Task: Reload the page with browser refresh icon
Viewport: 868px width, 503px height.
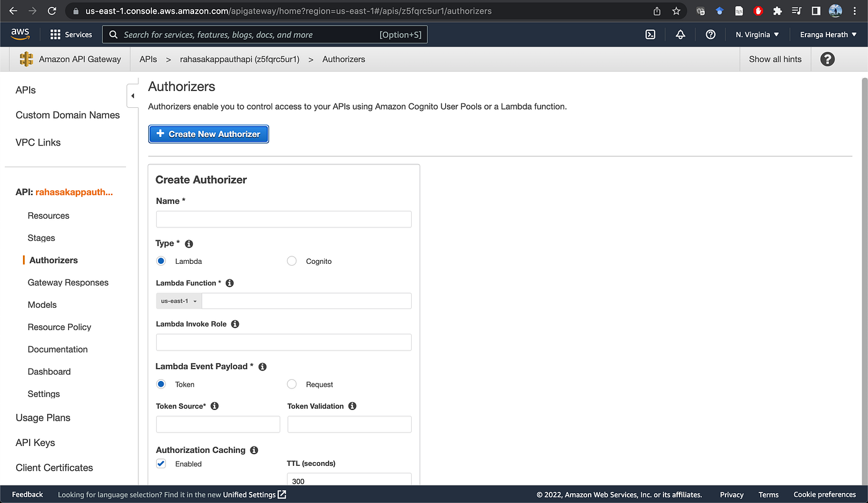Action: point(52,11)
